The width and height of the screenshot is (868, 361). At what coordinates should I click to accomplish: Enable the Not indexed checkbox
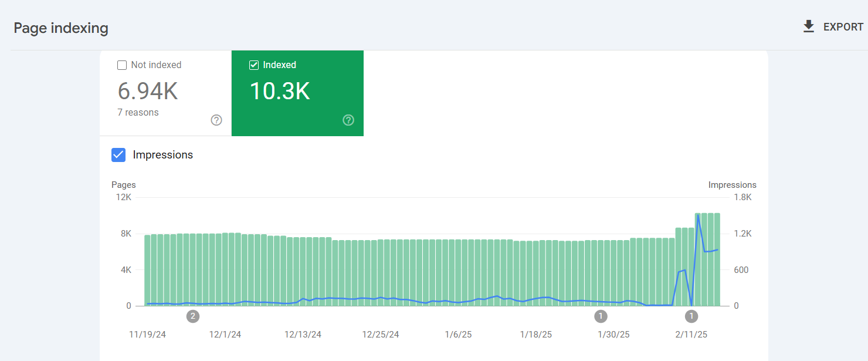[x=122, y=65]
